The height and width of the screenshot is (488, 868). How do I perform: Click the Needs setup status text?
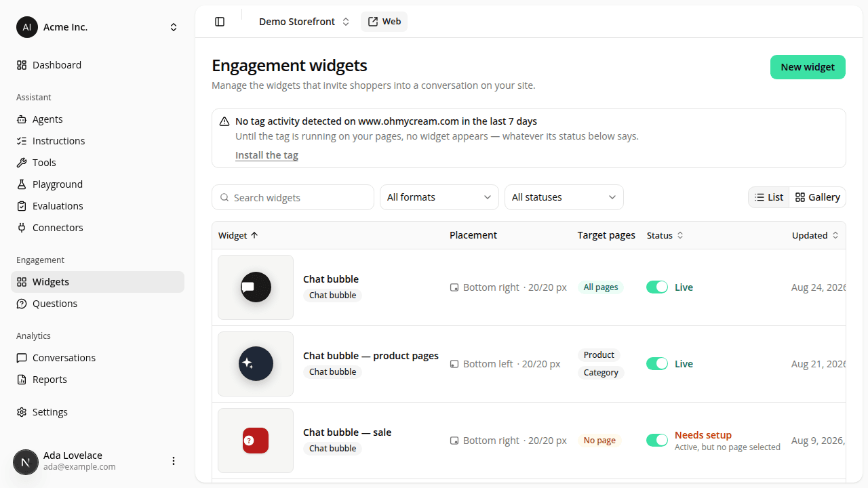coord(703,435)
